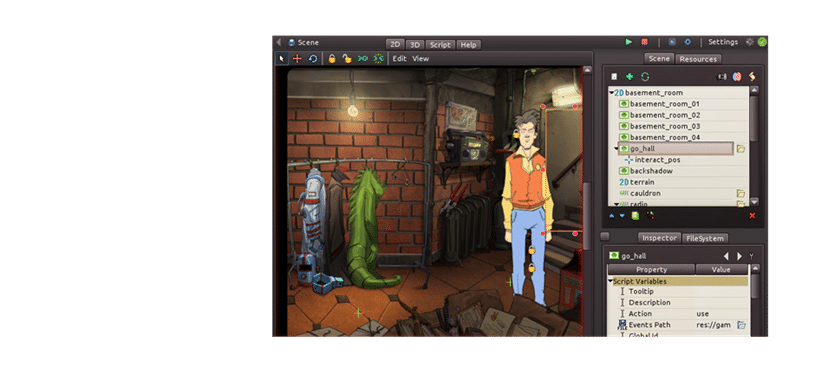Viewport: 815px width, 381px height.
Task: Open the node script lightning icon
Action: click(x=752, y=76)
